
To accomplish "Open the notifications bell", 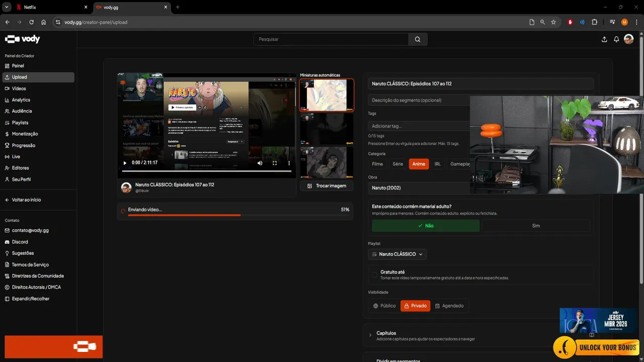I will [616, 39].
